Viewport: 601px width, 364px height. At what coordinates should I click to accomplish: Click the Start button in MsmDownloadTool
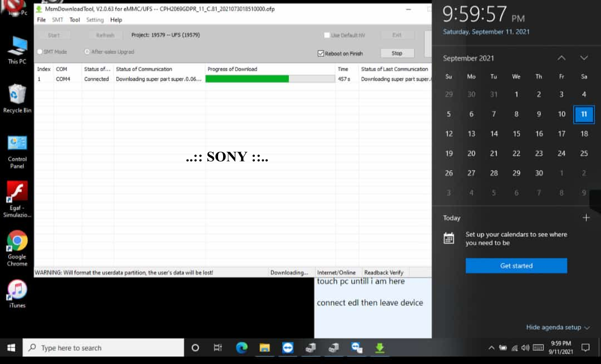(x=53, y=35)
